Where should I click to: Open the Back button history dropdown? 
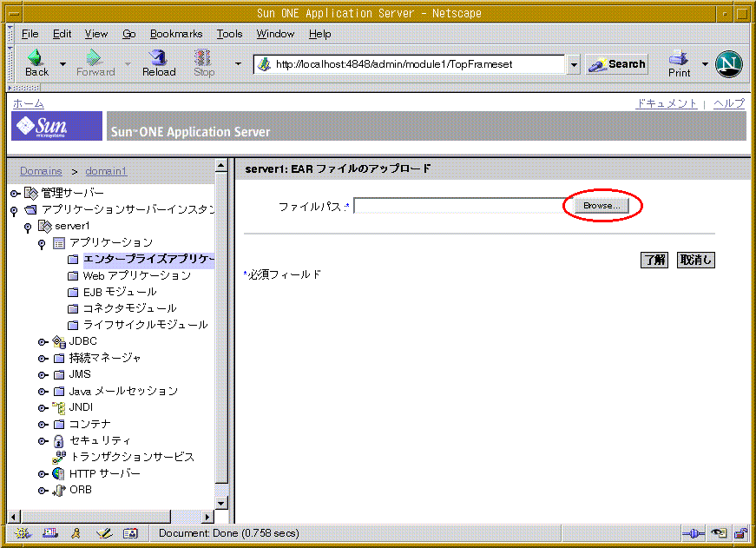pyautogui.click(x=62, y=63)
